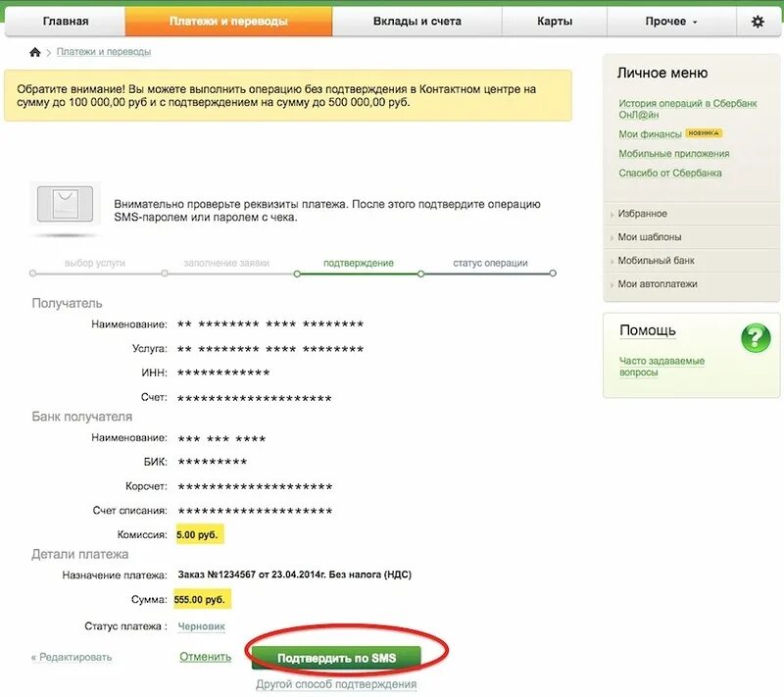This screenshot has width=784, height=697.
Task: Click the payment card image icon
Action: [65, 204]
